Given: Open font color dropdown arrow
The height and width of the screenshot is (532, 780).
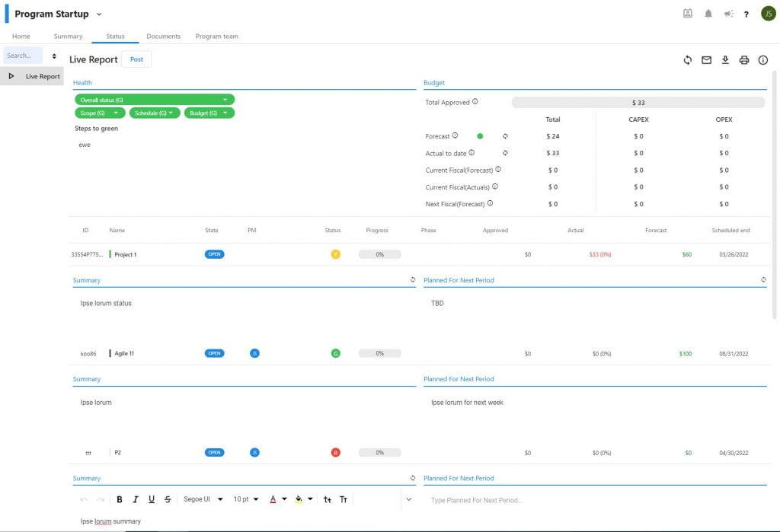Looking at the screenshot, I should tap(284, 499).
